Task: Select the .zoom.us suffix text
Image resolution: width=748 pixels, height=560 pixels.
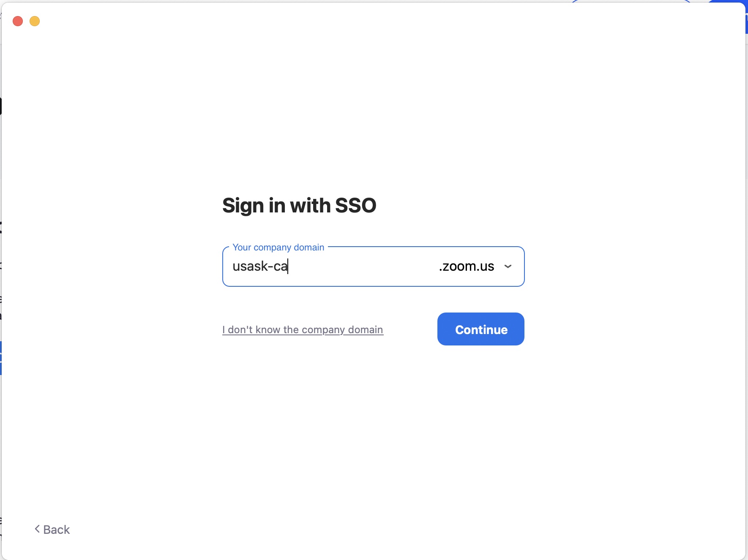Action: pyautogui.click(x=466, y=266)
